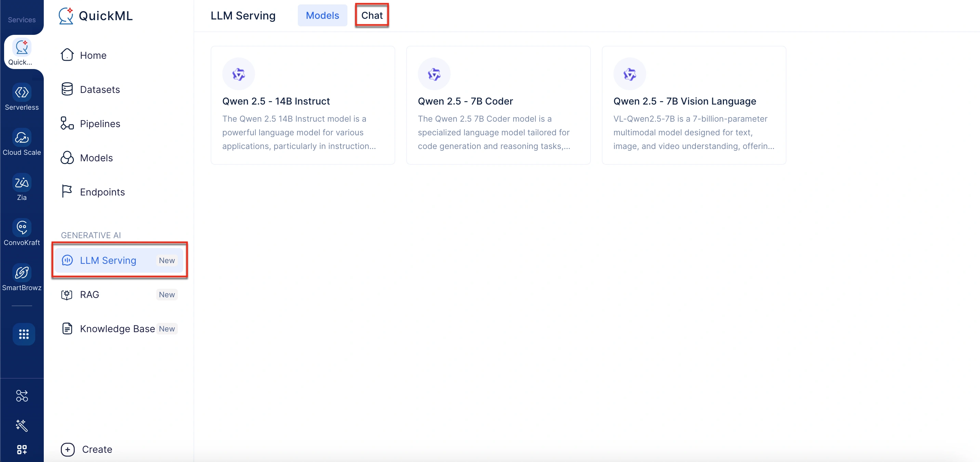Open the ConvoKraft service

click(22, 232)
